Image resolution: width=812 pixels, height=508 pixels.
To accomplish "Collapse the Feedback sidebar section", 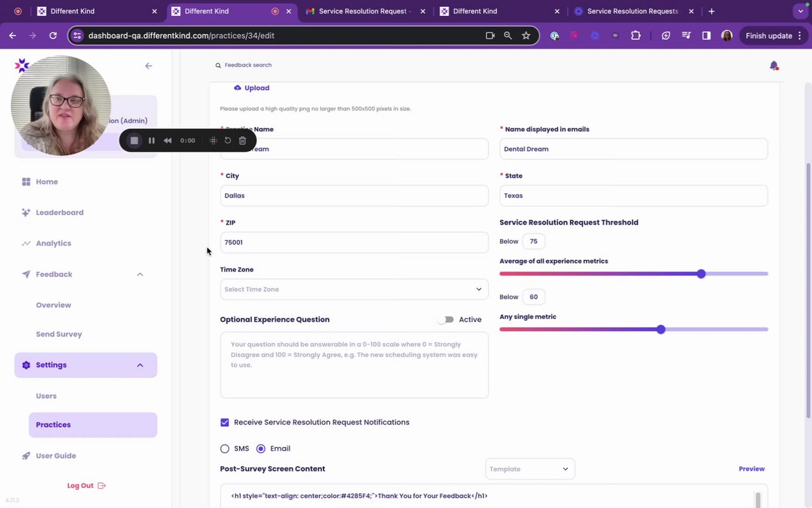I will point(140,274).
